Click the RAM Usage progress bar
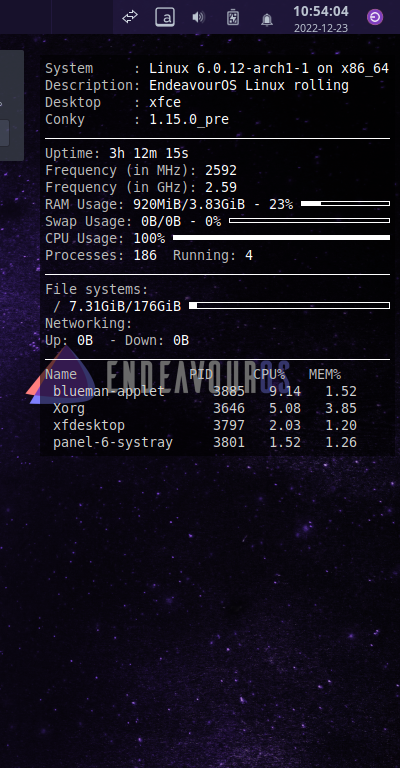Image resolution: width=400 pixels, height=768 pixels. 345,203
